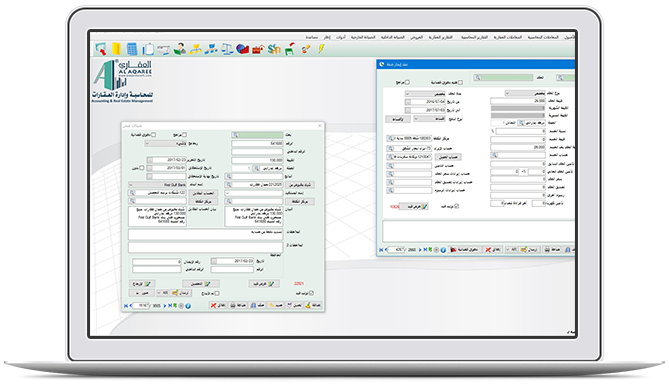Viewport: 669px width, 388px height.
Task: Toggle the top-left checkbox in the cheque dialog
Action: [154, 134]
